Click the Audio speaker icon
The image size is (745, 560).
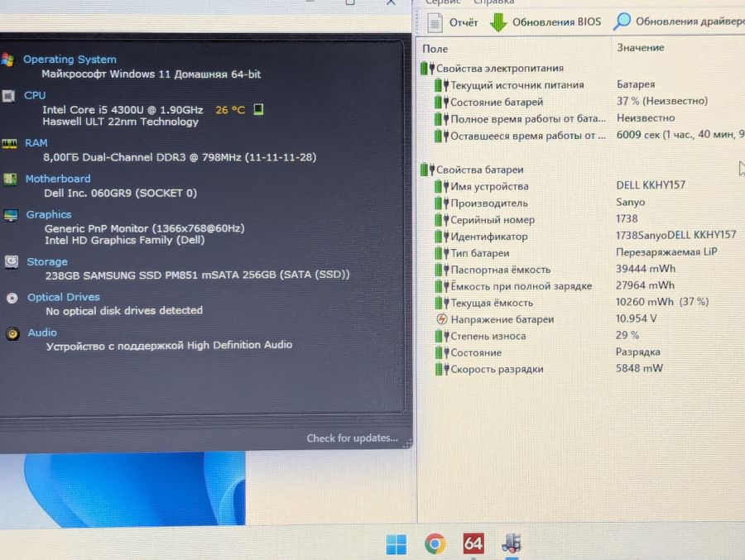click(12, 333)
